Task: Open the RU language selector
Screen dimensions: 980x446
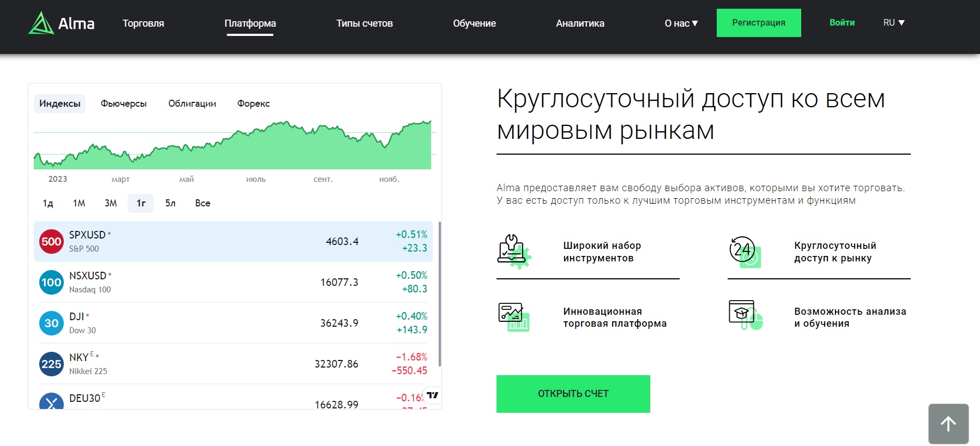Action: tap(894, 23)
